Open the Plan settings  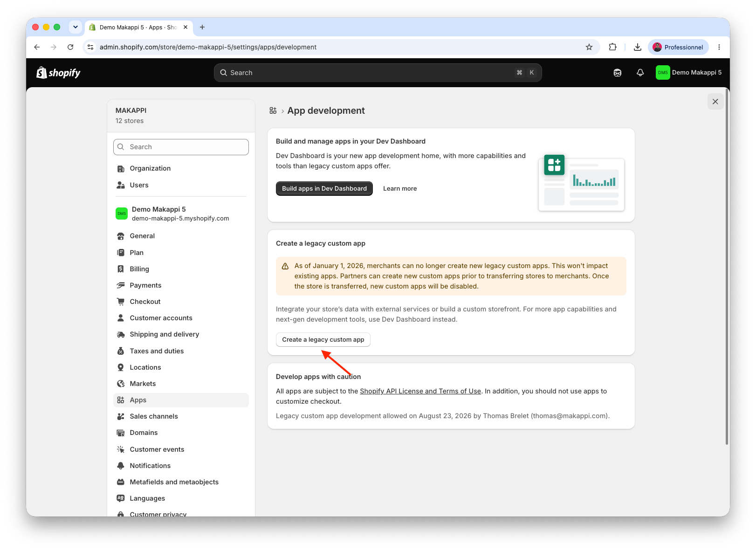tap(181, 253)
